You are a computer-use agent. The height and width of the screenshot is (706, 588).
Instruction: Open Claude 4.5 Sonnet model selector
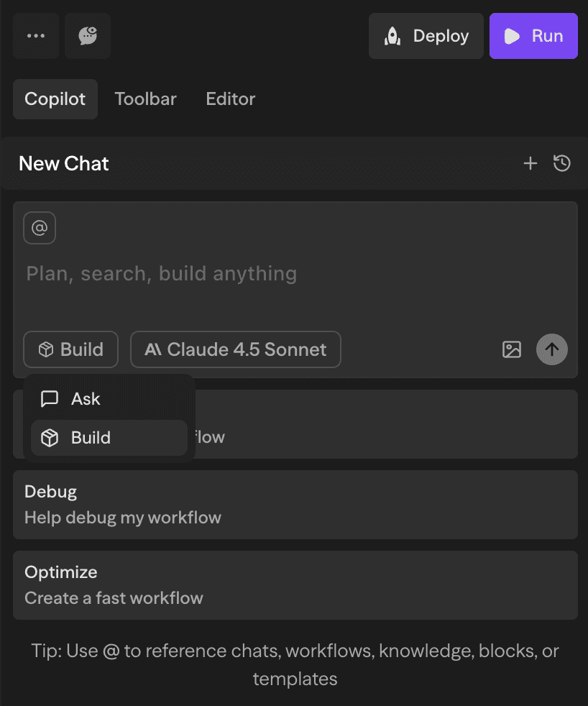tap(235, 350)
